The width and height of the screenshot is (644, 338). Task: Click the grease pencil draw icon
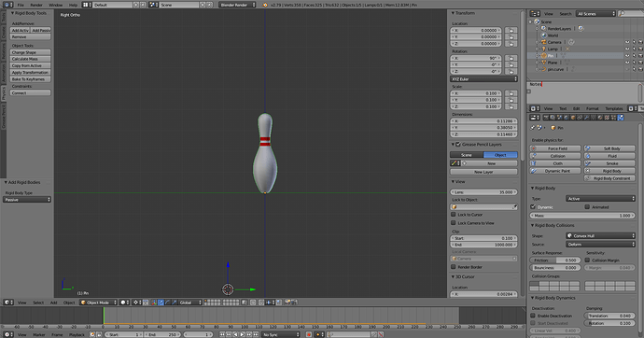click(455, 163)
